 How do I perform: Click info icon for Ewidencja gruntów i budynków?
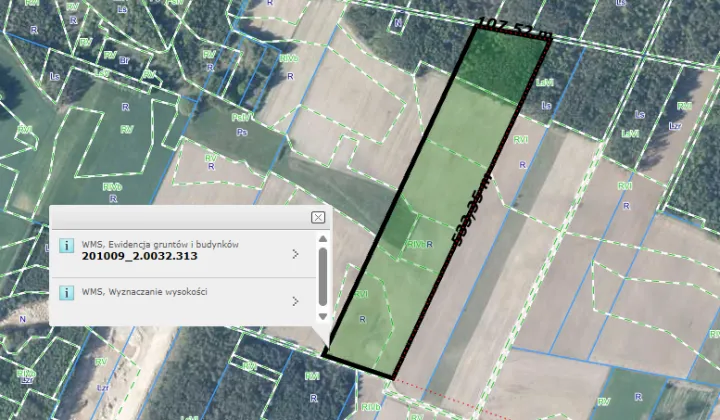67,246
